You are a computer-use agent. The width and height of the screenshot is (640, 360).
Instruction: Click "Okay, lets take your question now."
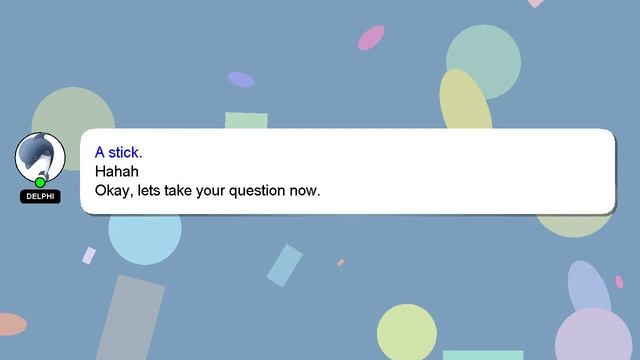coord(207,191)
